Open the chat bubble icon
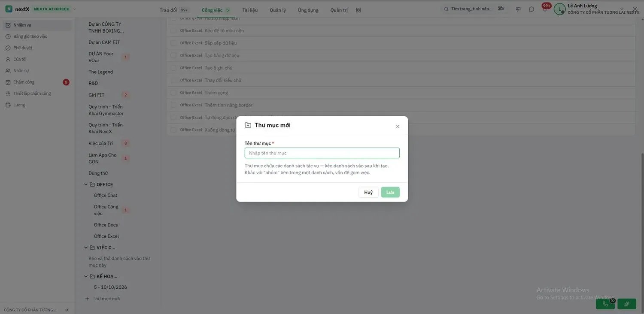 coord(532,9)
